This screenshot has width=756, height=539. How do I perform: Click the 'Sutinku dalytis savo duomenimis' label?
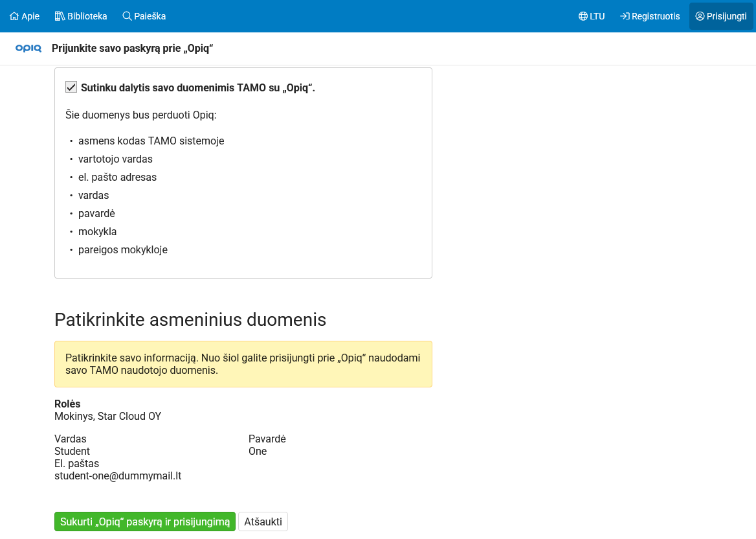[x=197, y=88]
